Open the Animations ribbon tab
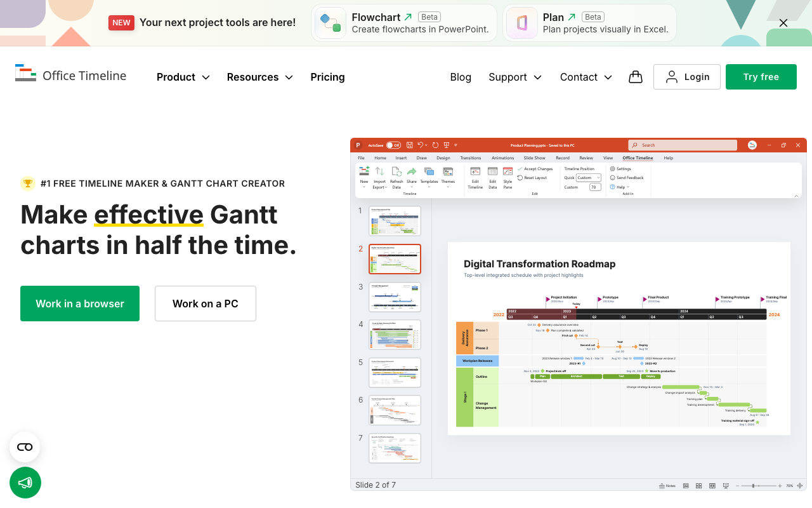This screenshot has width=812, height=508. point(502,157)
